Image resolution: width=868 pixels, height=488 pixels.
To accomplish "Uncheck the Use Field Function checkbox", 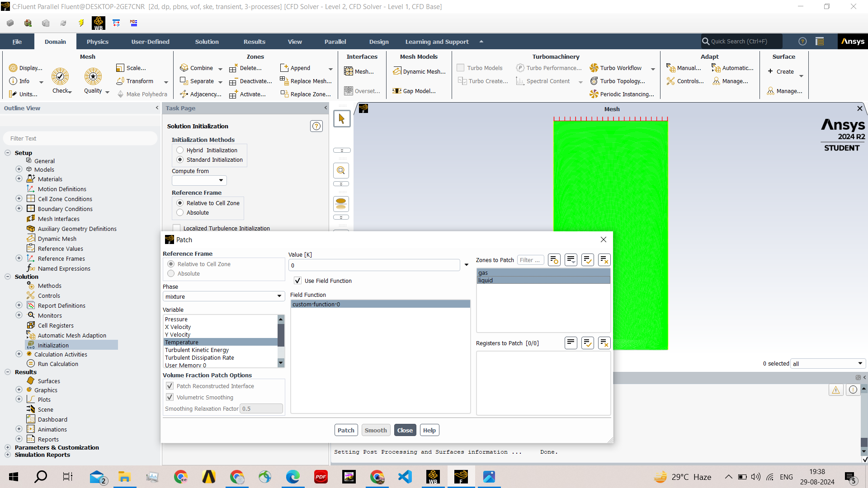I will (x=297, y=281).
